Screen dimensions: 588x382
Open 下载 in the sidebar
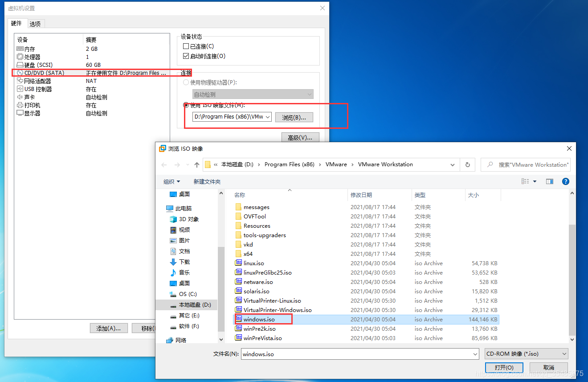(x=180, y=262)
